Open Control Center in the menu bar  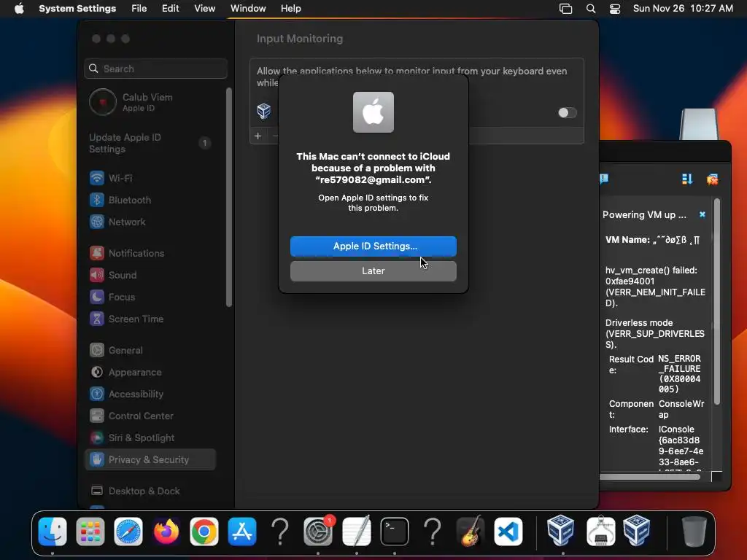tap(615, 9)
